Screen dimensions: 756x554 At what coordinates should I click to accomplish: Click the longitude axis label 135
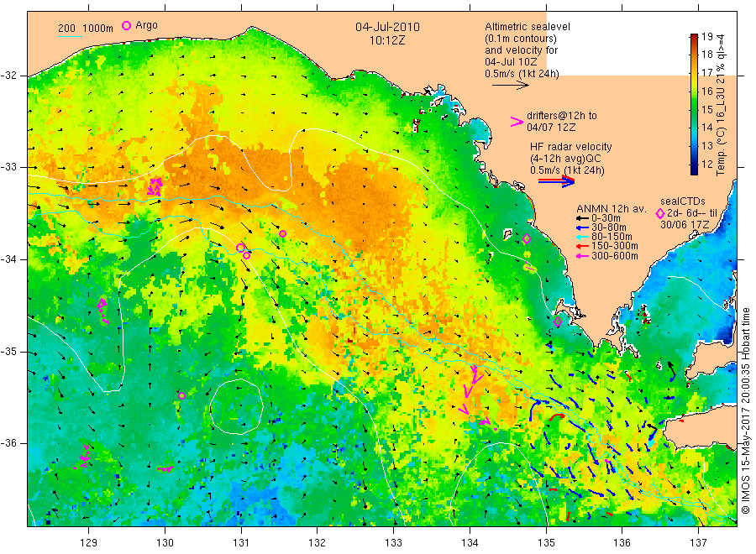(546, 543)
